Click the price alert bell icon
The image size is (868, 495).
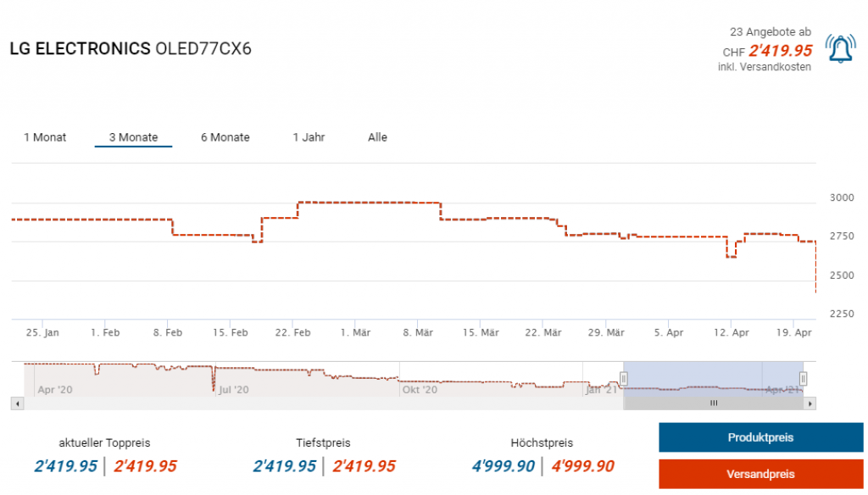tap(840, 49)
